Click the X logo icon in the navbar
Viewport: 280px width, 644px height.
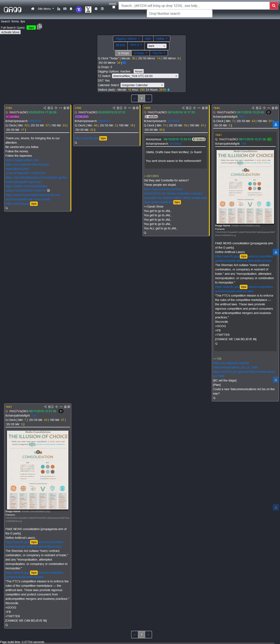pos(88,10)
